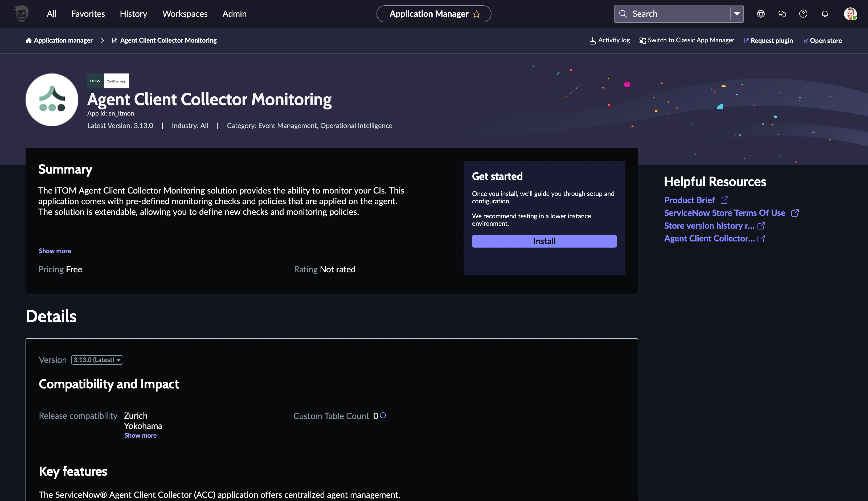Image resolution: width=868 pixels, height=501 pixels.
Task: Click the 'Compatibility and Impact' heading
Action: [109, 384]
